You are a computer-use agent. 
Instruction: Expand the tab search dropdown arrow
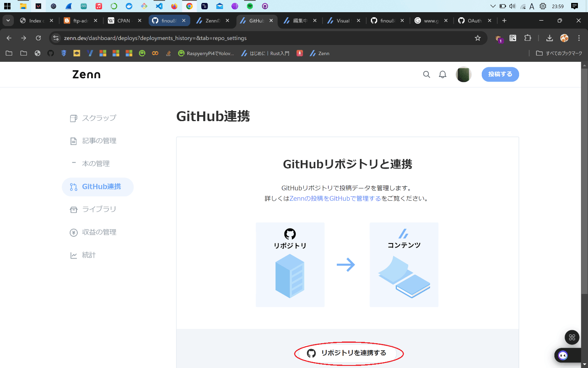pos(8,21)
